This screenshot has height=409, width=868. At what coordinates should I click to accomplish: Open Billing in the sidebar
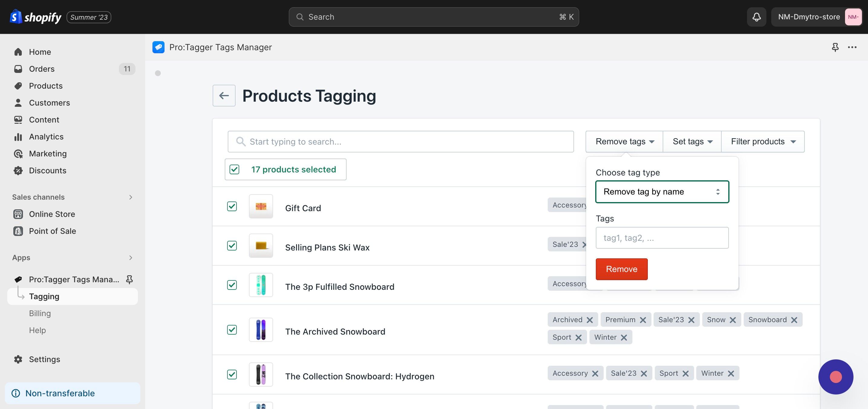pos(40,313)
